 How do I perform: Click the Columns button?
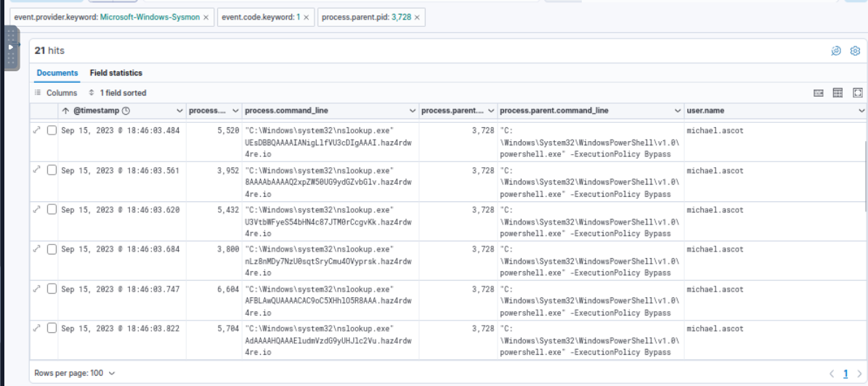pos(56,93)
